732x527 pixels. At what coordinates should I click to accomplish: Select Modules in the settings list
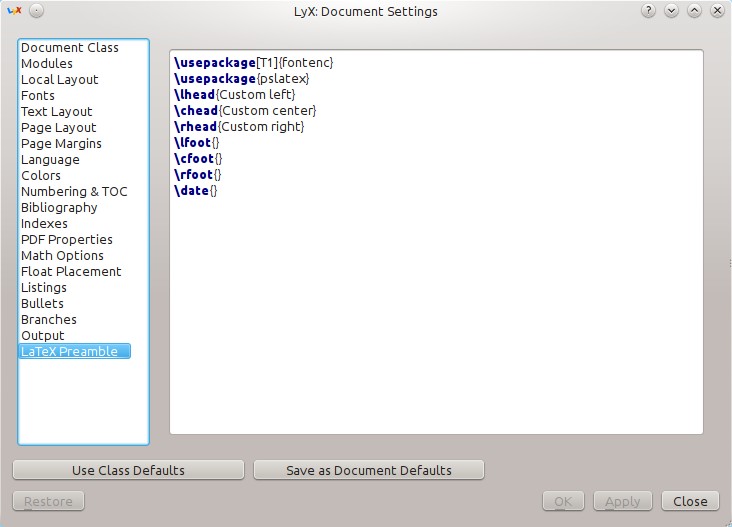[47, 63]
